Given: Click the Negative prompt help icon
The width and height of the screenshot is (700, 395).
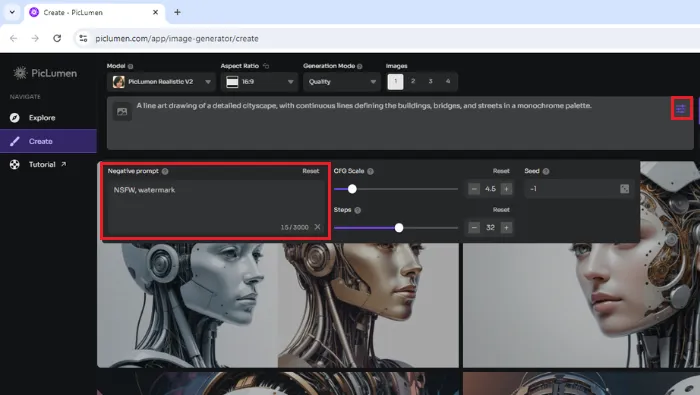Looking at the screenshot, I should pyautogui.click(x=165, y=171).
